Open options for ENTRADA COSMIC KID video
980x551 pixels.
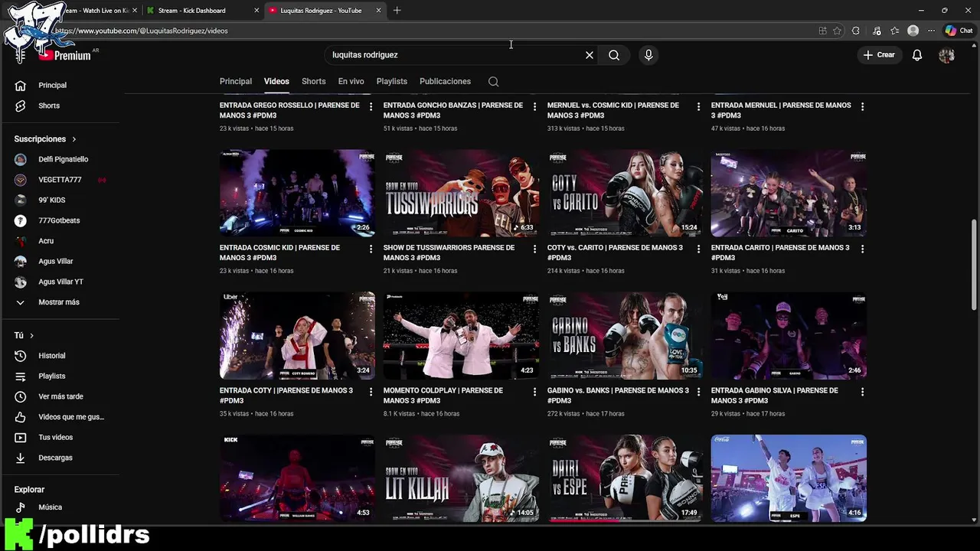coord(371,249)
